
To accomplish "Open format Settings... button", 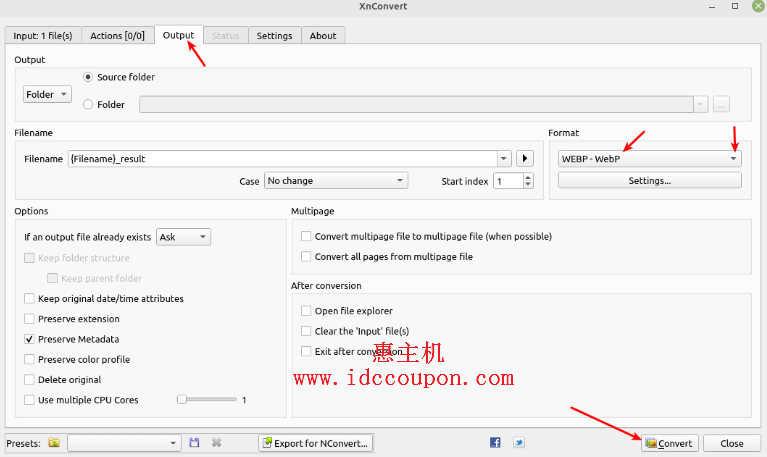I will point(649,181).
